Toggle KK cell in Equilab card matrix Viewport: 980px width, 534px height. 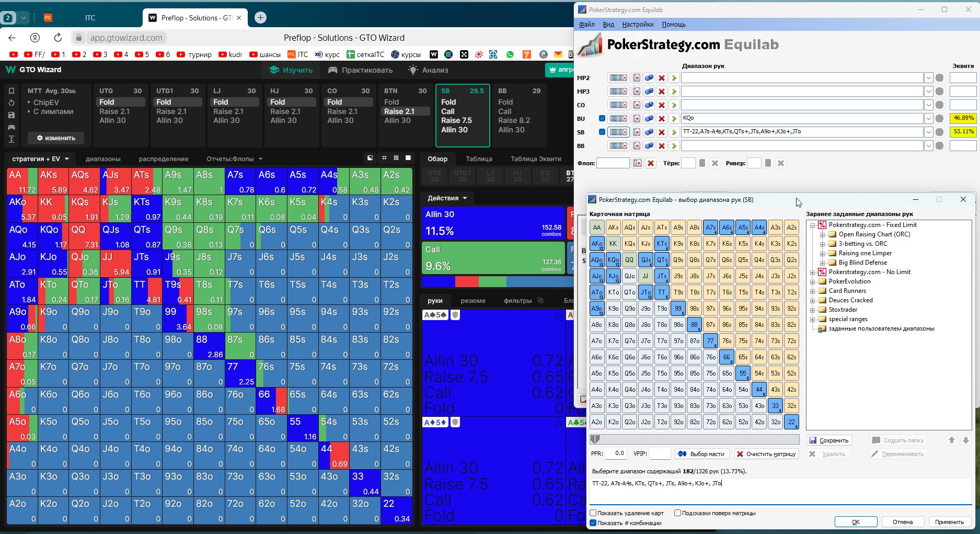pos(613,244)
